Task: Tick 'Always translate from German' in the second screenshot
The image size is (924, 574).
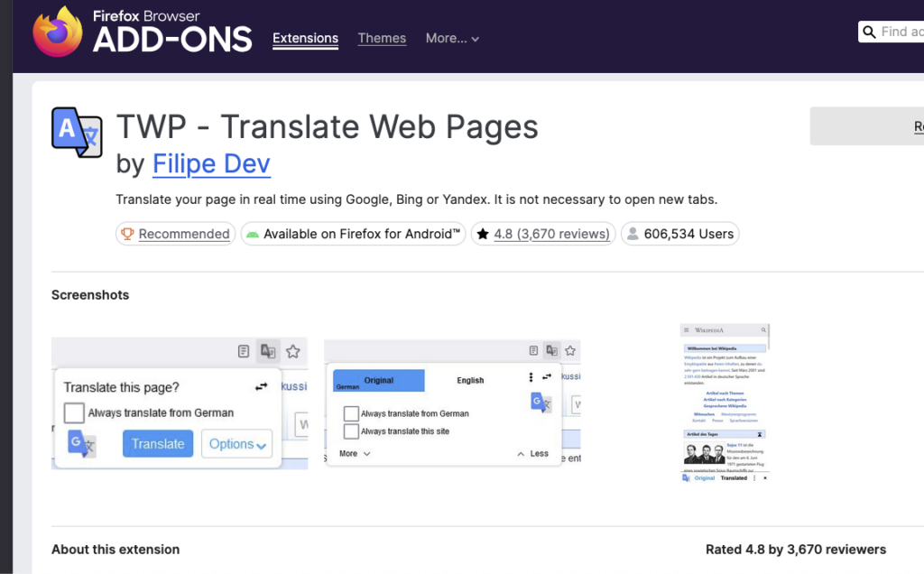Action: [x=351, y=413]
